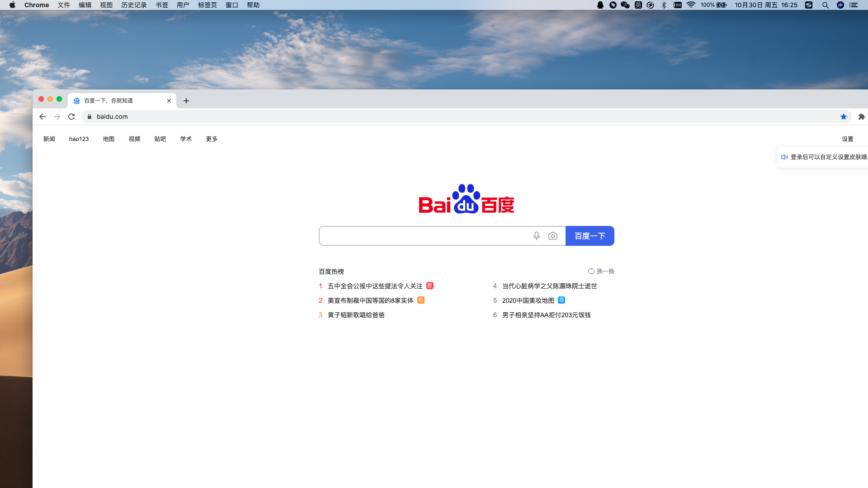868x488 pixels.
Task: Open macOS Spotlight search icon
Action: tap(825, 5)
